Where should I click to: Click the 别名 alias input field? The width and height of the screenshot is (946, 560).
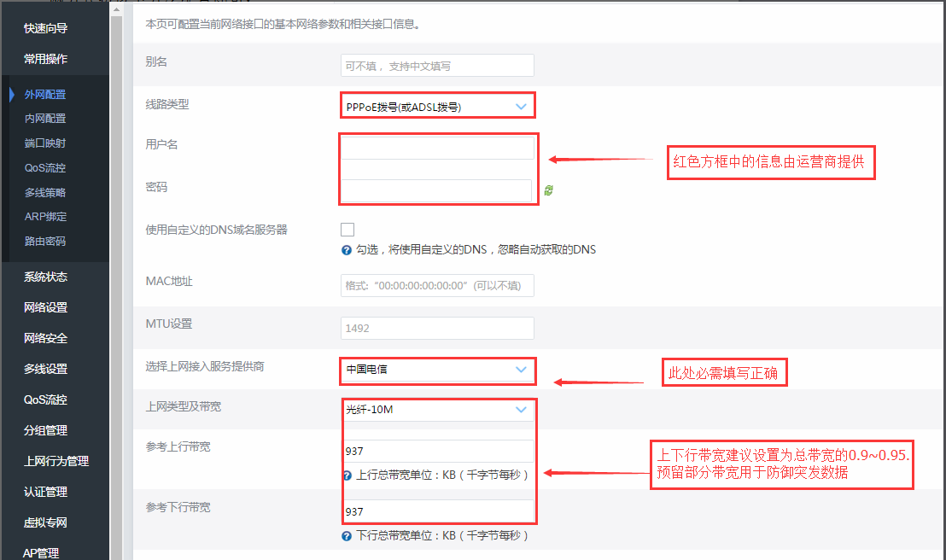[437, 66]
